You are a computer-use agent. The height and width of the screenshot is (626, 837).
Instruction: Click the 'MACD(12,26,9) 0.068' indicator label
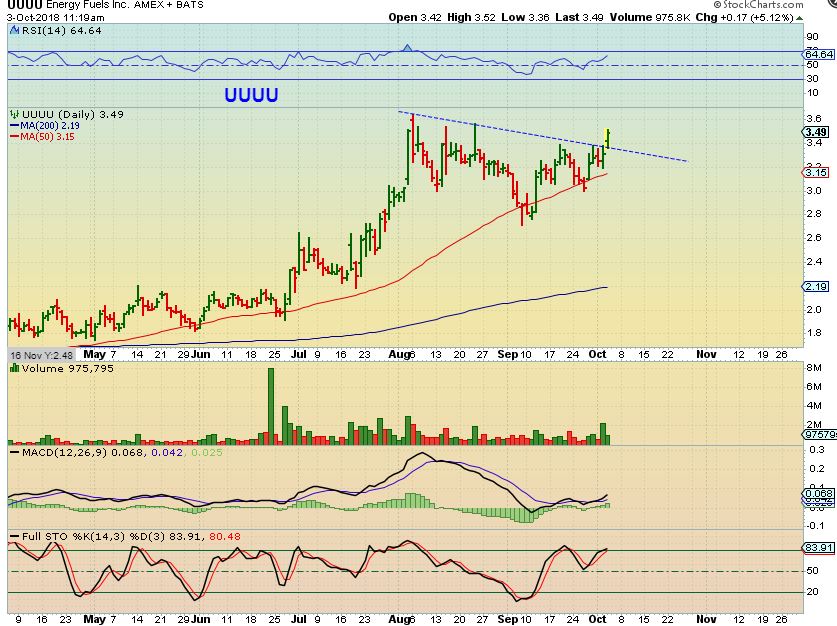[x=83, y=453]
